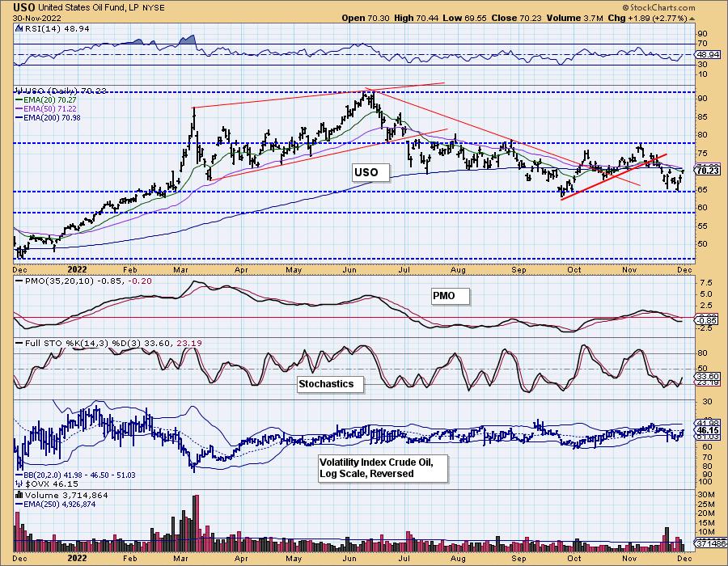Image resolution: width=728 pixels, height=566 pixels.
Task: Click the bar icon beside USO (Daily)
Action: pyautogui.click(x=19, y=91)
